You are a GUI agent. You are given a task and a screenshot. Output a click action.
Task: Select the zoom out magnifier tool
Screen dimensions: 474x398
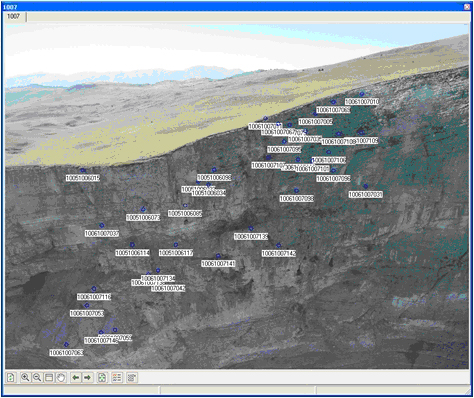coord(37,378)
